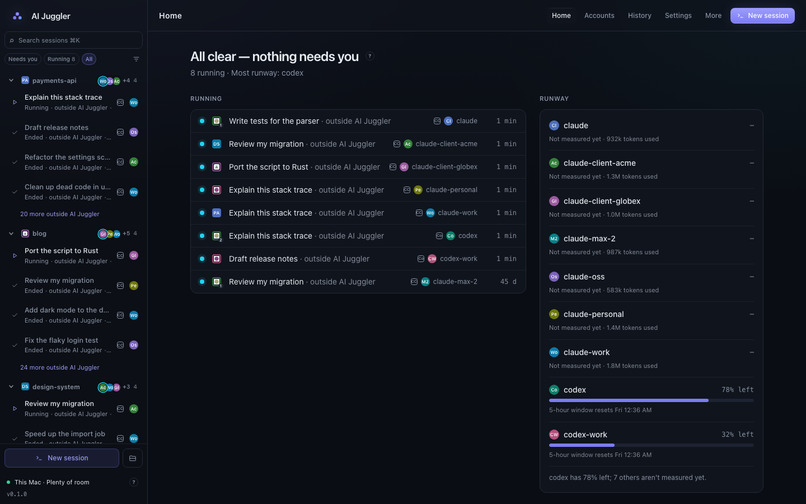Click the DS project icon beside design-system
This screenshot has width=806, height=504.
[25, 387]
